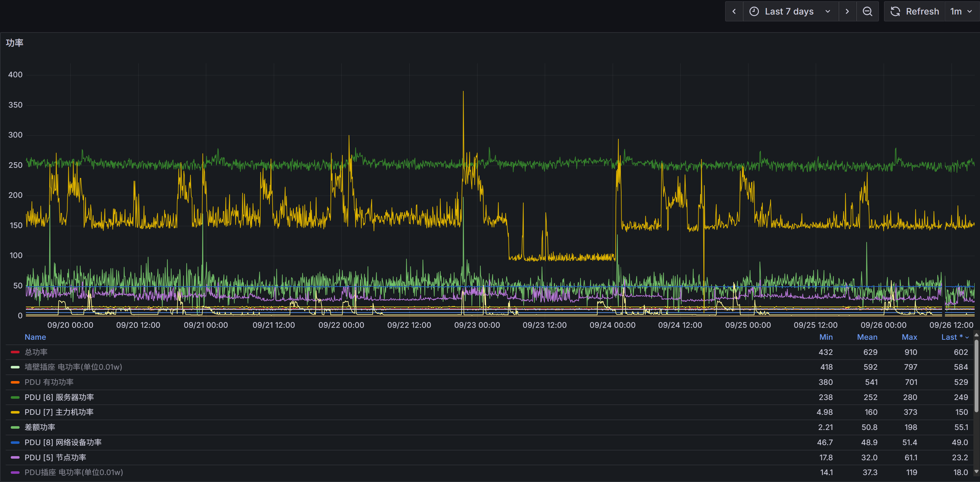This screenshot has width=980, height=482.
Task: Shift time range backward with left arrow
Action: click(x=734, y=11)
